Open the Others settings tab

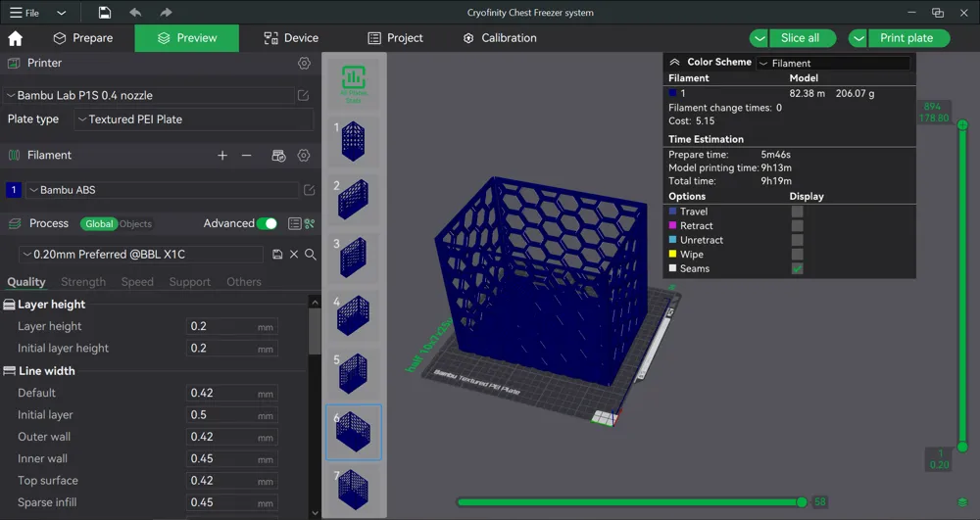[244, 282]
